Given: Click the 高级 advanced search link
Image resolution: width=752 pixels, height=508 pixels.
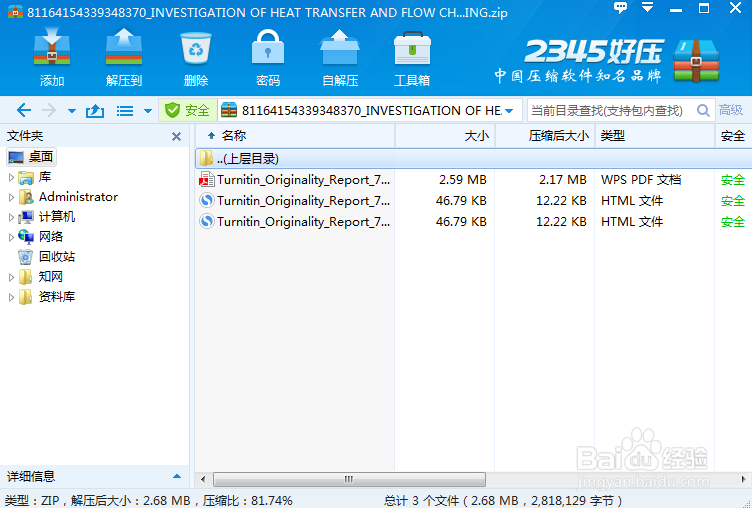Looking at the screenshot, I should pos(730,110).
